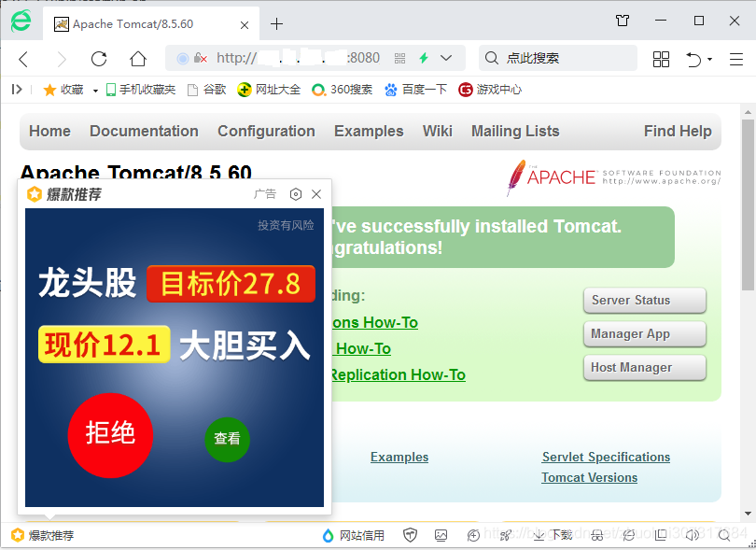Click the Apache Software Foundation logo

pos(613,177)
